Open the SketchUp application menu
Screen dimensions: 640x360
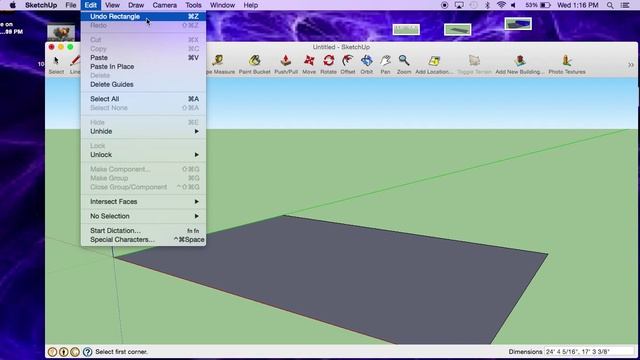click(x=41, y=5)
